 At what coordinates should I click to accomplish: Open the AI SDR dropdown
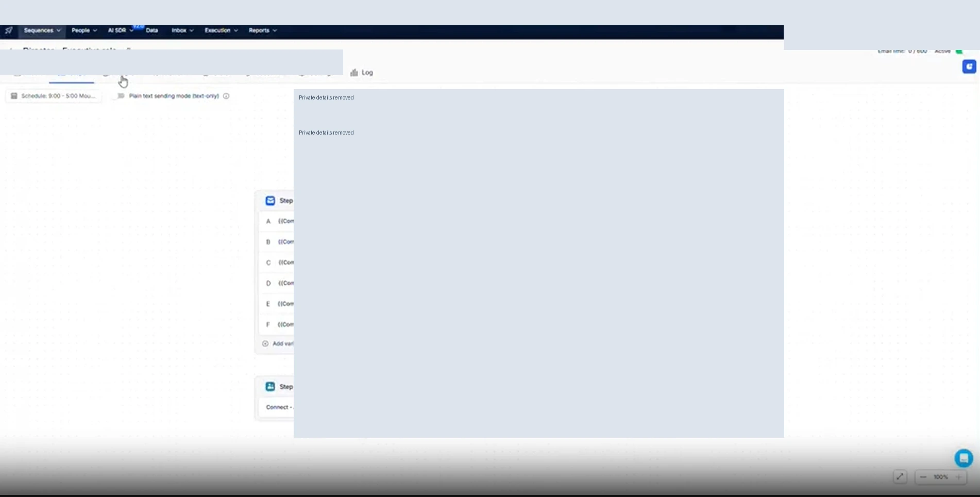121,30
